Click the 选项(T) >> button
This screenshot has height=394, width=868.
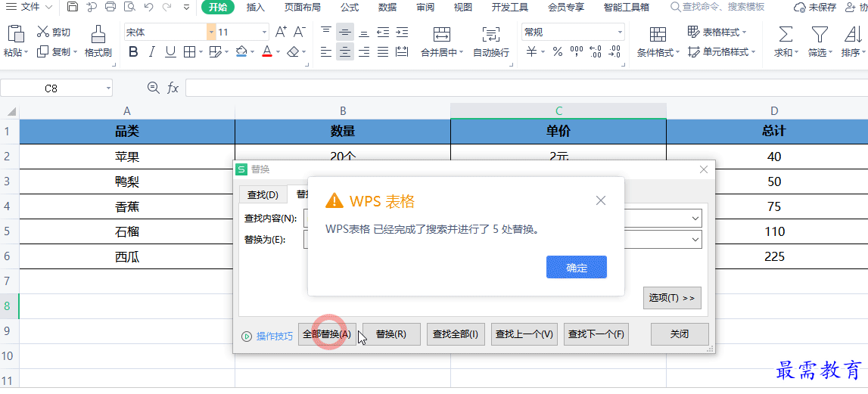pos(673,298)
